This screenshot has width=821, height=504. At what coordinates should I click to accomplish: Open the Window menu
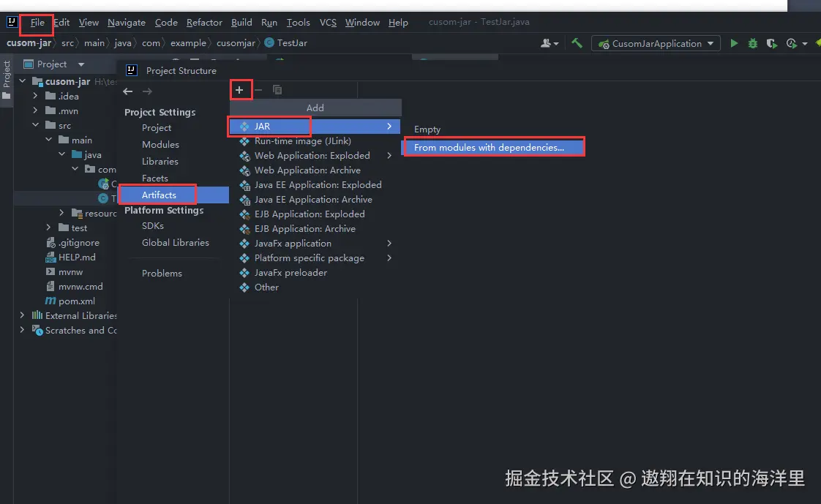(x=362, y=23)
